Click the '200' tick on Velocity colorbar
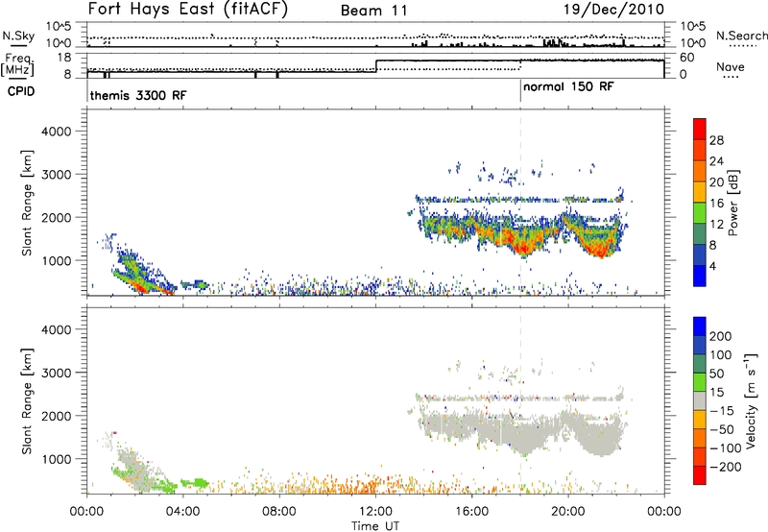This screenshot has height=532, width=768. [x=721, y=336]
